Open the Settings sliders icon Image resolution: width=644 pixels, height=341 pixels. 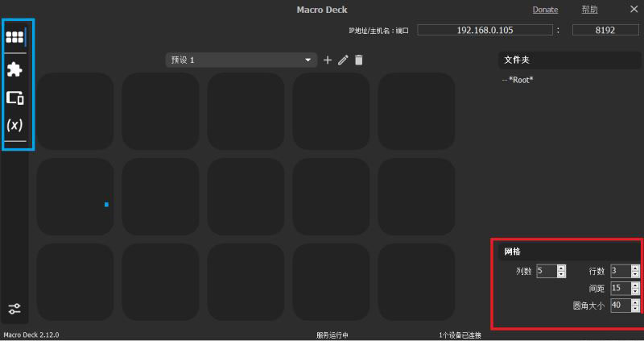(x=14, y=309)
